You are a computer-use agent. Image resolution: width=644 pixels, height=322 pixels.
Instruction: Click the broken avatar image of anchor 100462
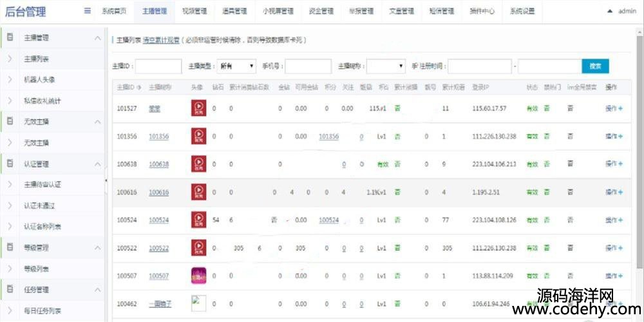point(199,303)
